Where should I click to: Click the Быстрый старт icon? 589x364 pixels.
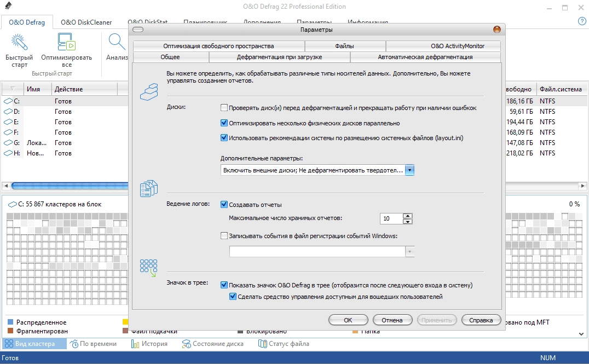(x=19, y=42)
